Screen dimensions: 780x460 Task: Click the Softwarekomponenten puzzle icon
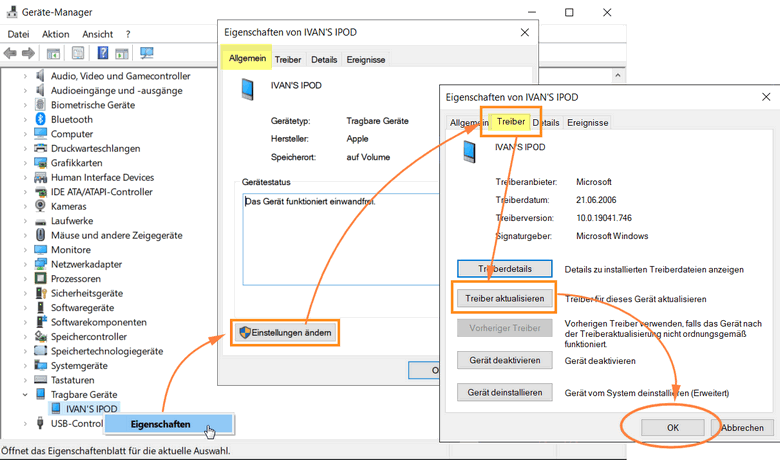point(41,322)
